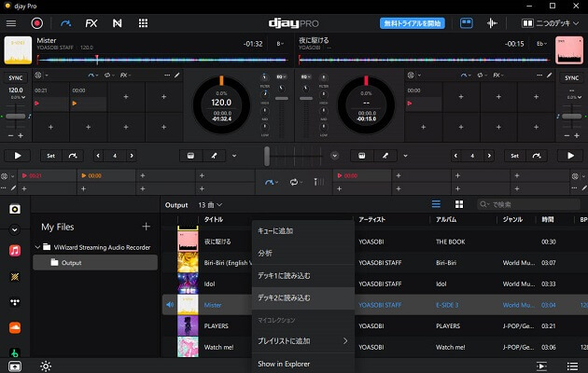Adjust deck 1 volume fader
Screen dimensions: 588x373
point(282,99)
